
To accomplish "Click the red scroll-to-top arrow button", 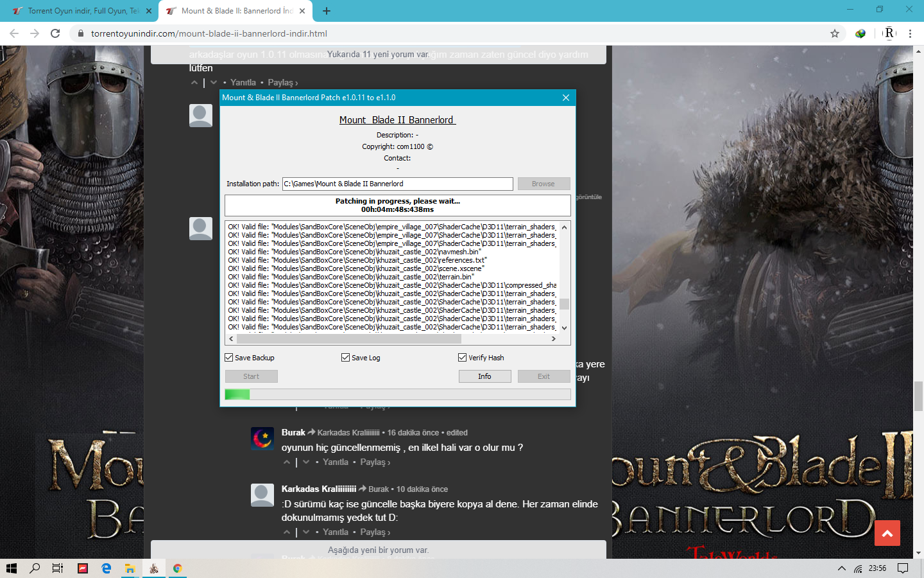I will pos(887,533).
